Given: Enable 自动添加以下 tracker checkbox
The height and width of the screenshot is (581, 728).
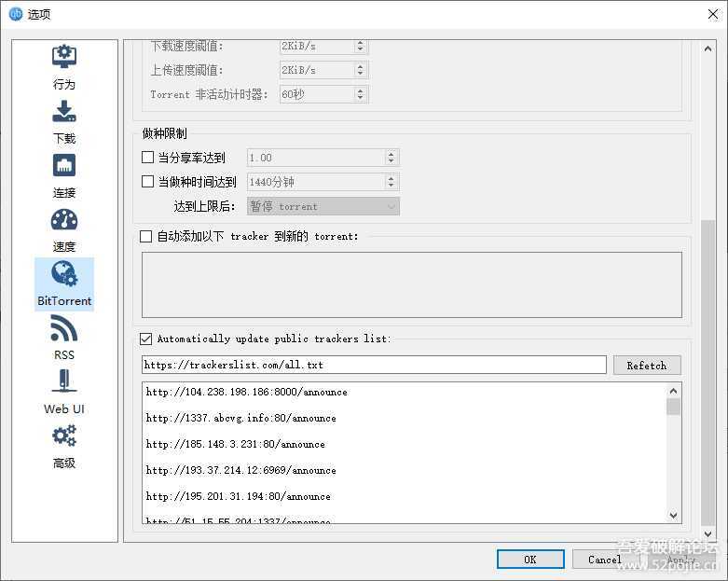Looking at the screenshot, I should pos(145,237).
